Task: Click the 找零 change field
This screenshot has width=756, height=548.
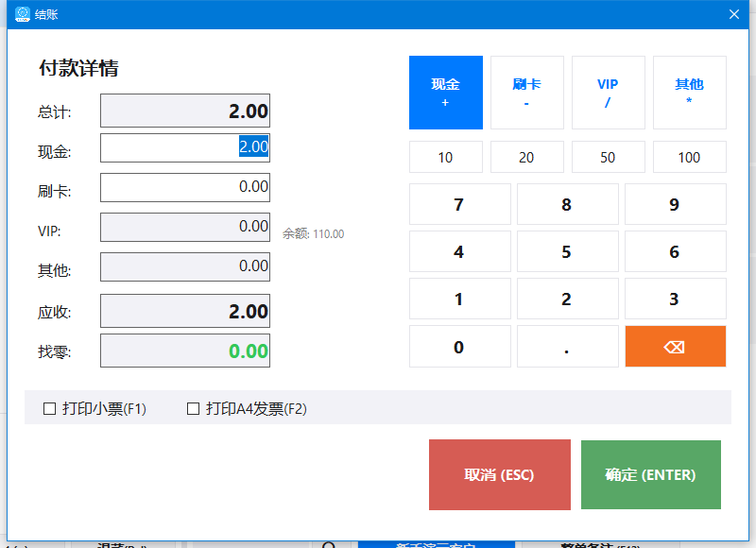Action: [185, 351]
